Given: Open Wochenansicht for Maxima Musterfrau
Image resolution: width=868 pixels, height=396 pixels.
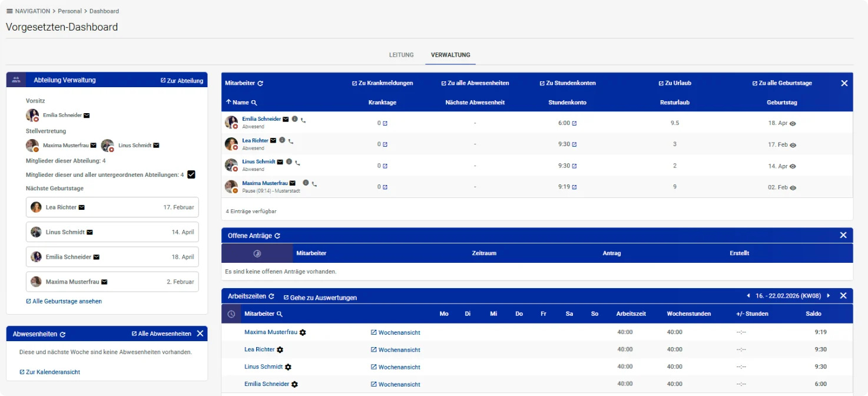Looking at the screenshot, I should (x=396, y=333).
